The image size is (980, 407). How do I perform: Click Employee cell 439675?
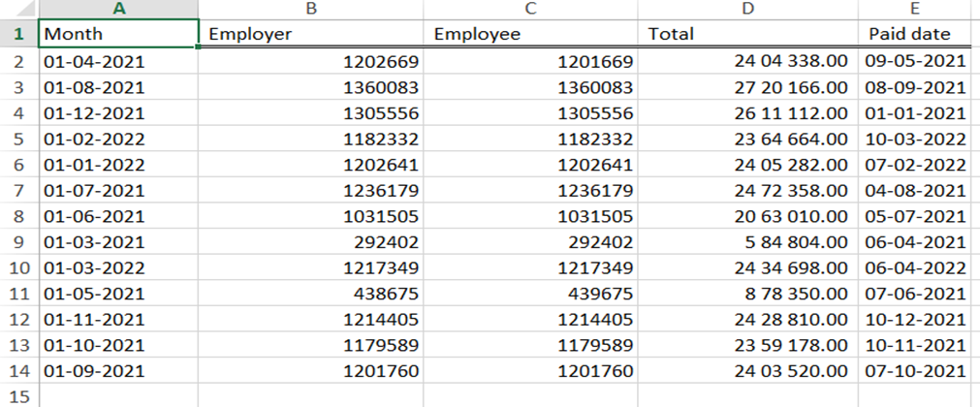(531, 293)
